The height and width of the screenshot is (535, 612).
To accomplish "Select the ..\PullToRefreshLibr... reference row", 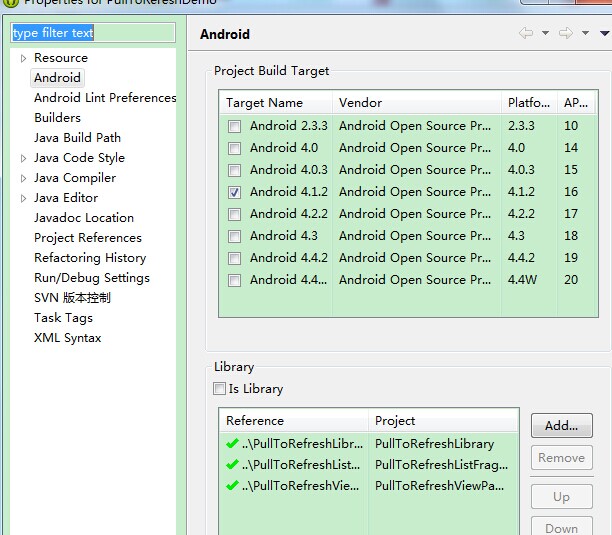I will click(369, 444).
